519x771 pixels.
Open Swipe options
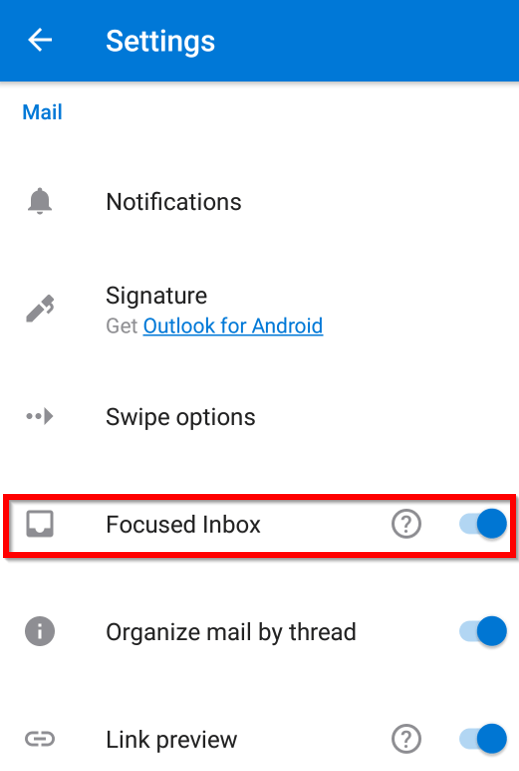(x=260, y=417)
